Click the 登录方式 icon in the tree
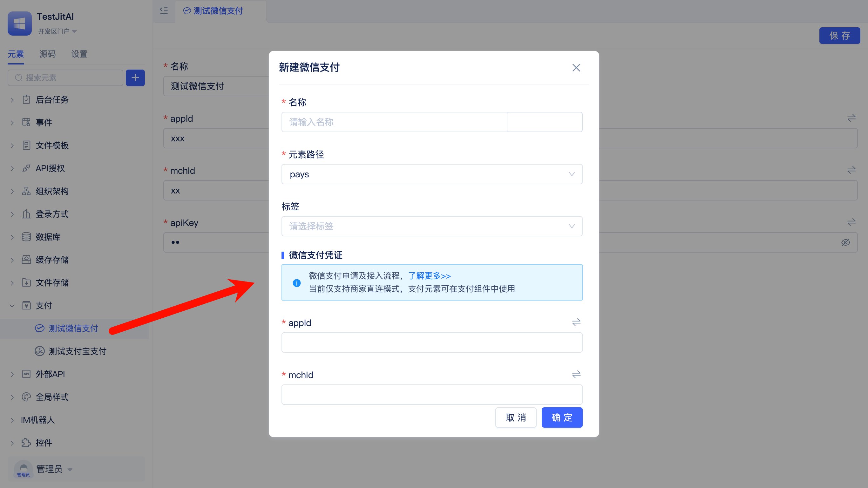This screenshot has height=488, width=868. pyautogui.click(x=26, y=214)
